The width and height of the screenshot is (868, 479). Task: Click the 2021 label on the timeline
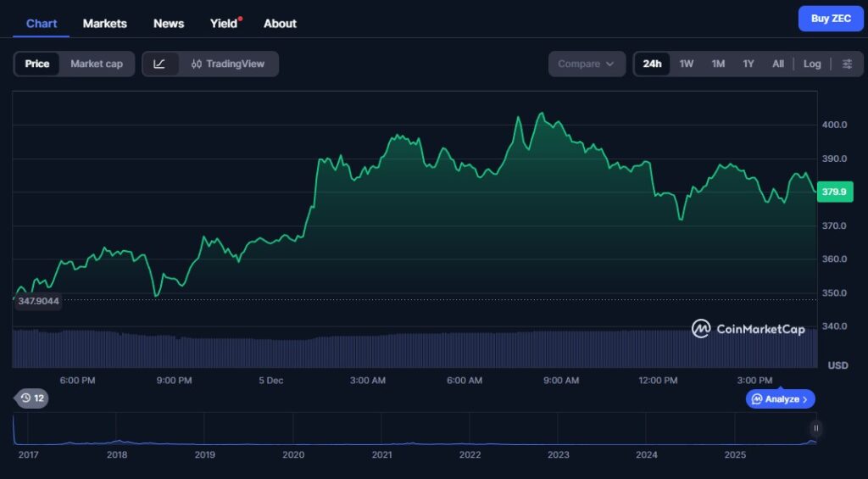coord(381,454)
